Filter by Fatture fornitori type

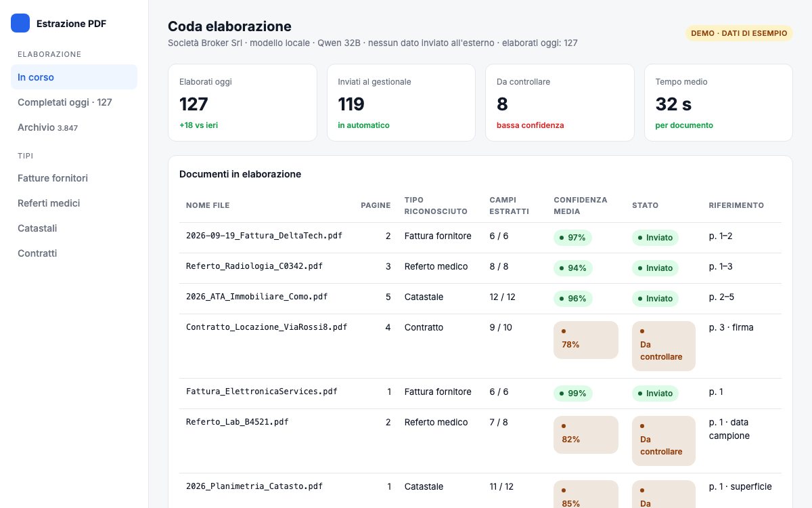point(74,178)
